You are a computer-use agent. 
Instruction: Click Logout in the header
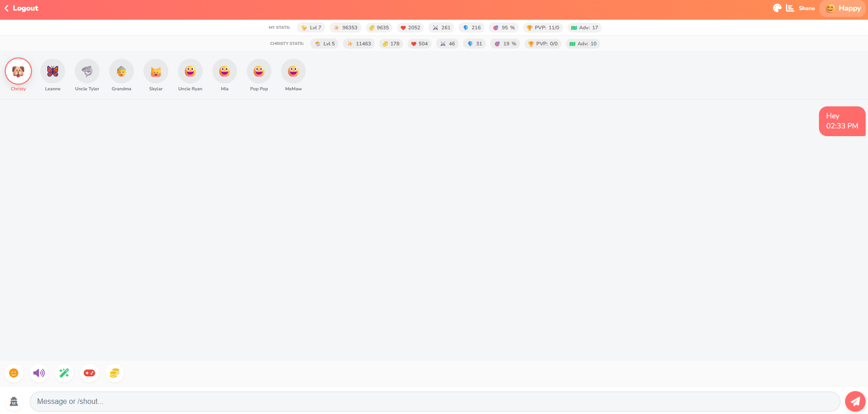[21, 8]
